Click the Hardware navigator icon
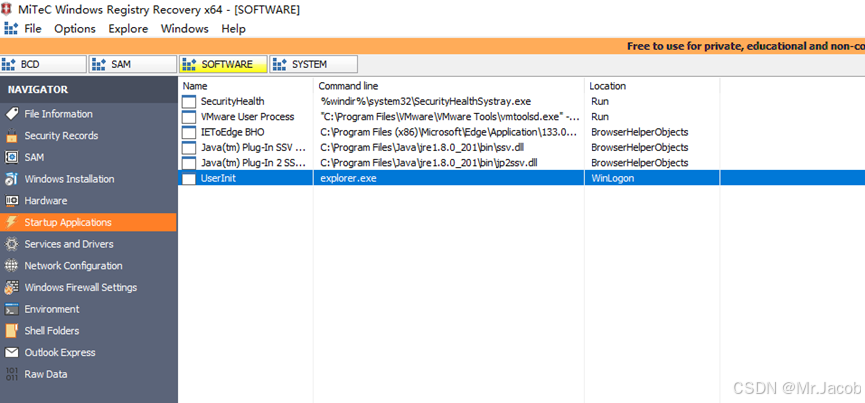This screenshot has height=403, width=865. (12, 201)
